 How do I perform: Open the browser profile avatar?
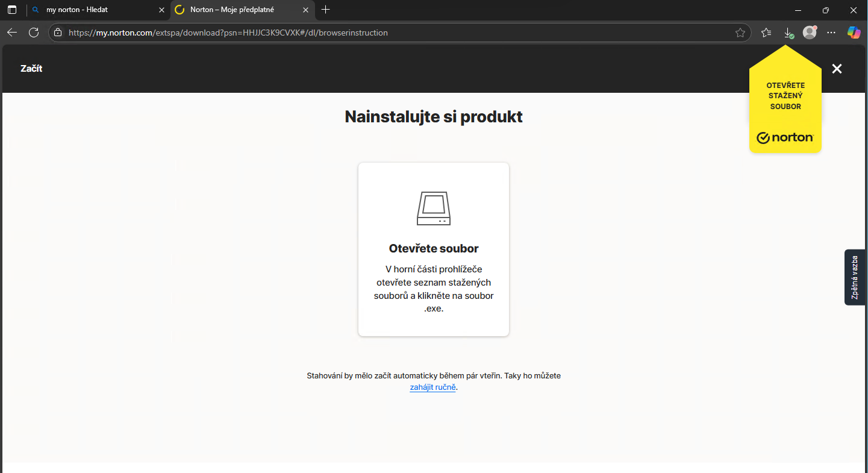click(x=810, y=33)
